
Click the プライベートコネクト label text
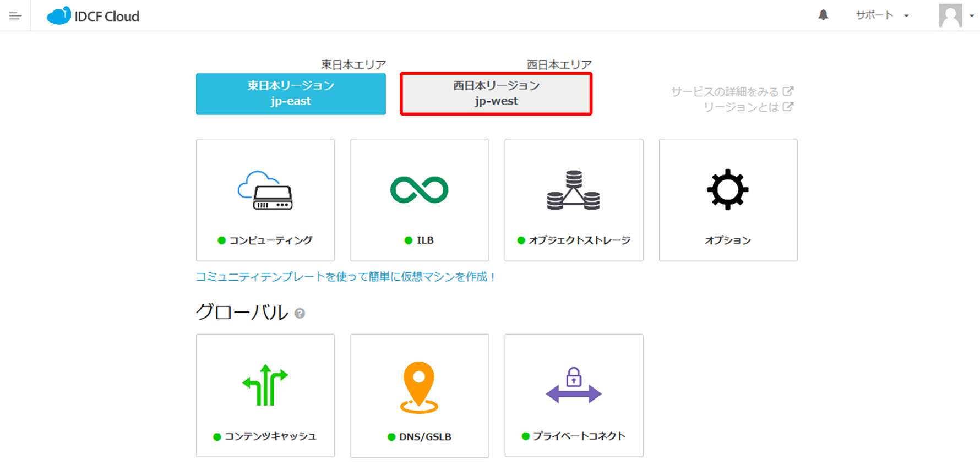(579, 436)
